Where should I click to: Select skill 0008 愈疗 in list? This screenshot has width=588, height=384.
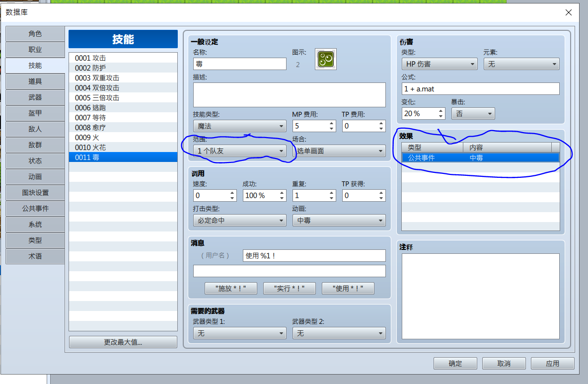(123, 128)
